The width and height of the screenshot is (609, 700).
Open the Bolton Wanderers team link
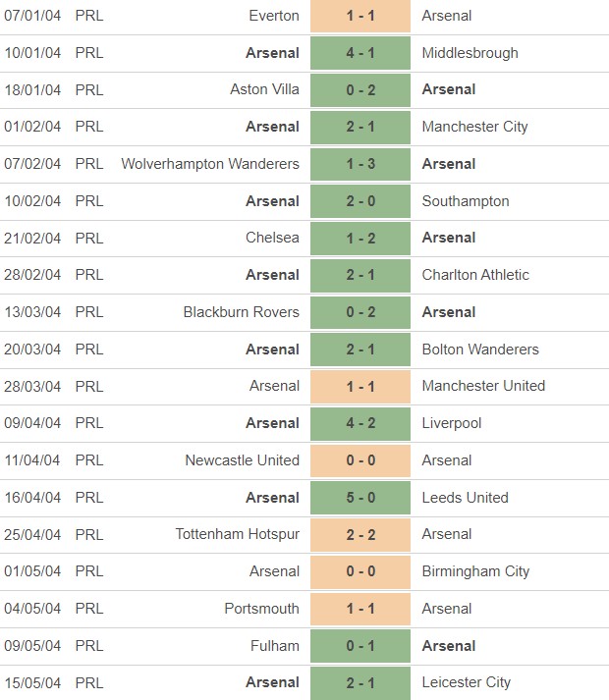point(480,350)
